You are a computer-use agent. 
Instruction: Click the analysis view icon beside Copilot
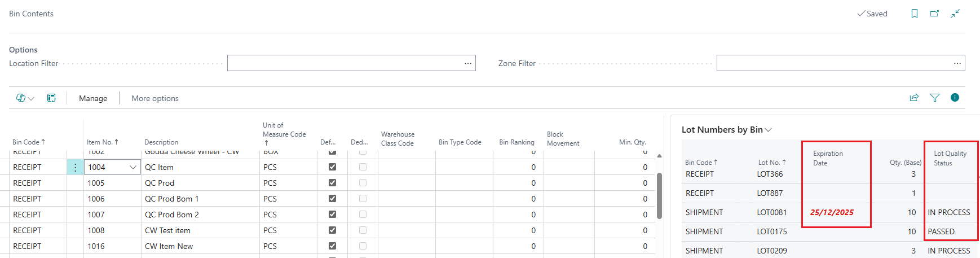click(x=51, y=98)
